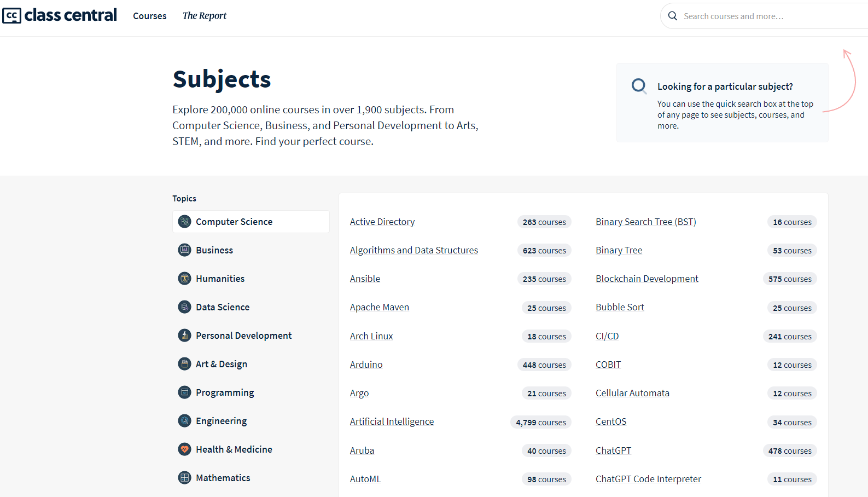Open the Courses menu in header
This screenshot has height=497, width=868.
click(x=149, y=16)
